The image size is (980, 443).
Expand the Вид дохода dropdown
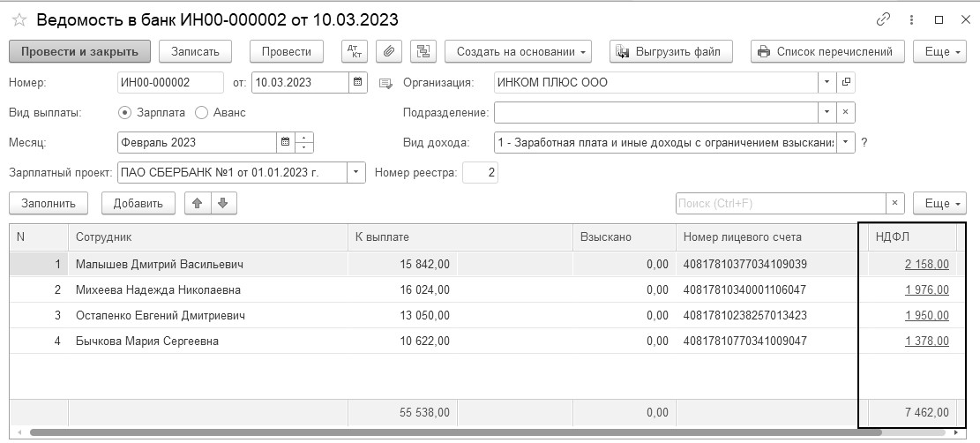tap(846, 142)
